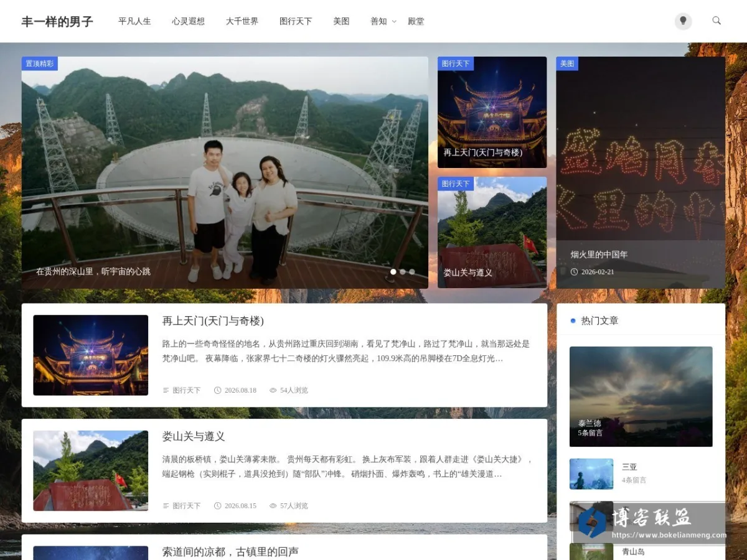Click the clock icon next to 2026.08.15
Image resolution: width=747 pixels, height=560 pixels.
point(217,506)
